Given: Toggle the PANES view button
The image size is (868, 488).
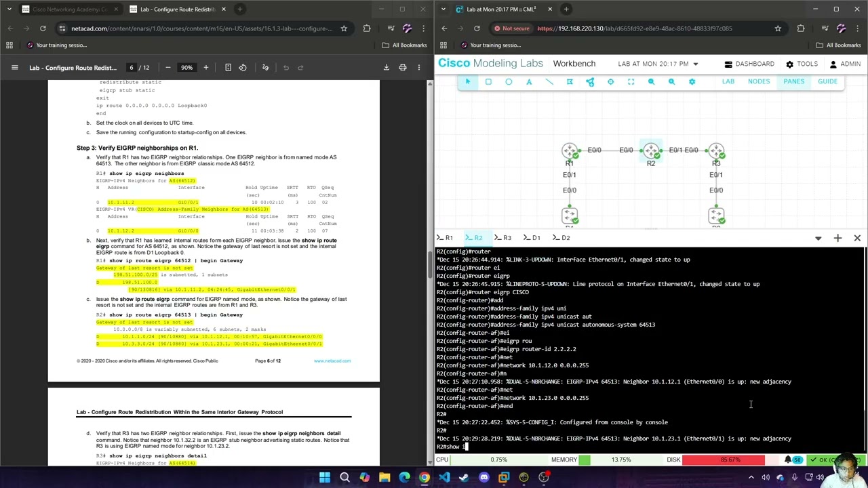Looking at the screenshot, I should [793, 81].
